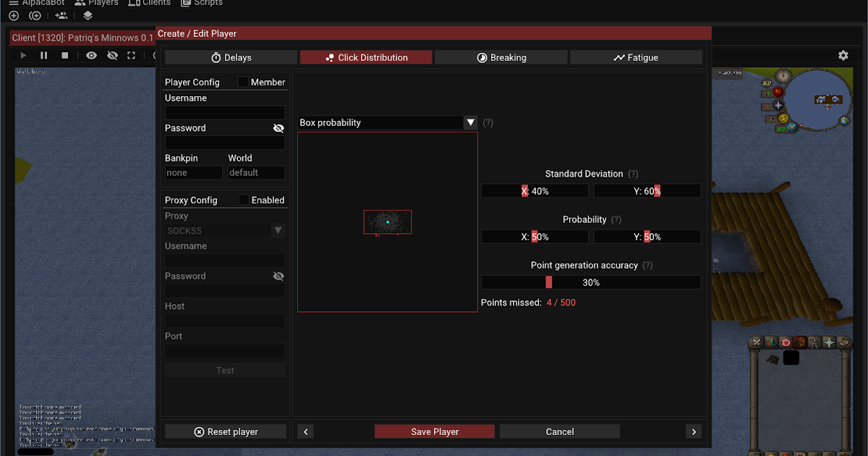Adjust the Point generation accuracy slider
Viewport: 868px width, 456px height.
(548, 282)
